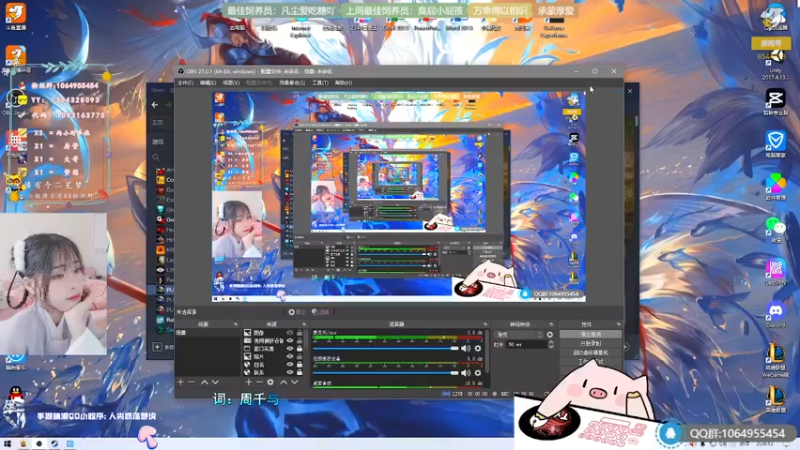800x450 pixels.
Task: Add a new scene with the plus icon
Action: point(180,382)
